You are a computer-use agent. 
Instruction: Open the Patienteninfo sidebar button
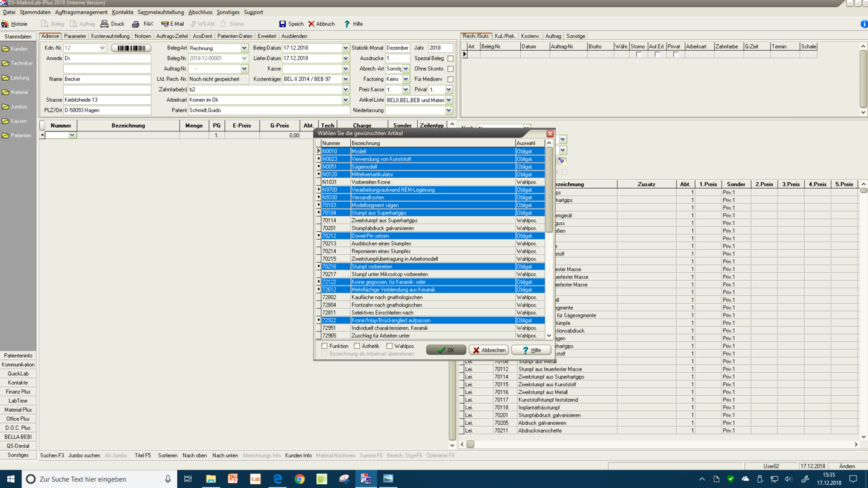[x=18, y=355]
